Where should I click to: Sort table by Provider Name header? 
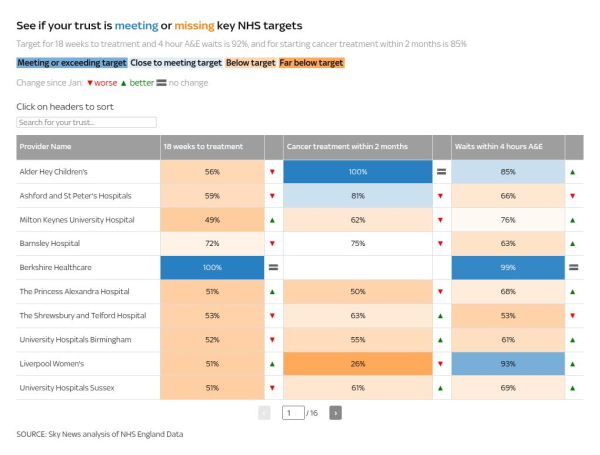(88, 147)
